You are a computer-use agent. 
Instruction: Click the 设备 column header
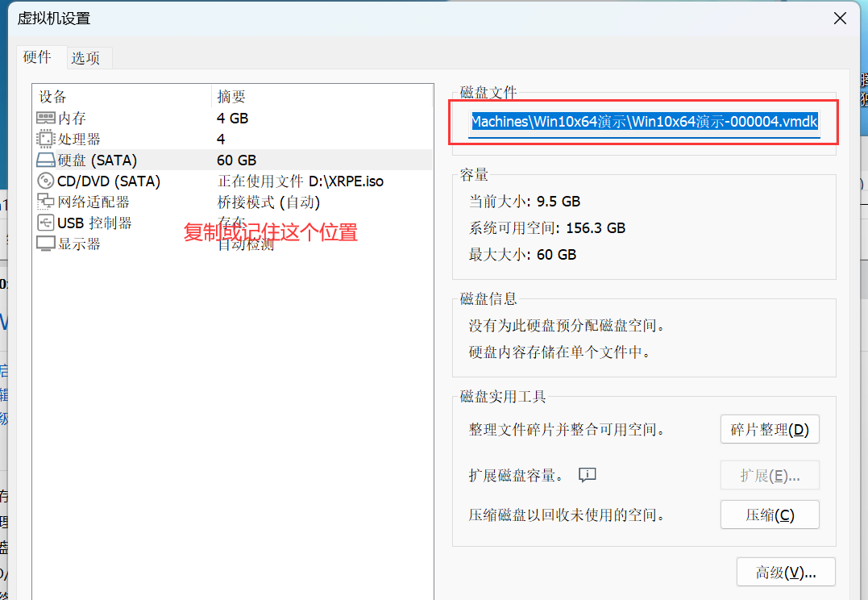(x=53, y=97)
